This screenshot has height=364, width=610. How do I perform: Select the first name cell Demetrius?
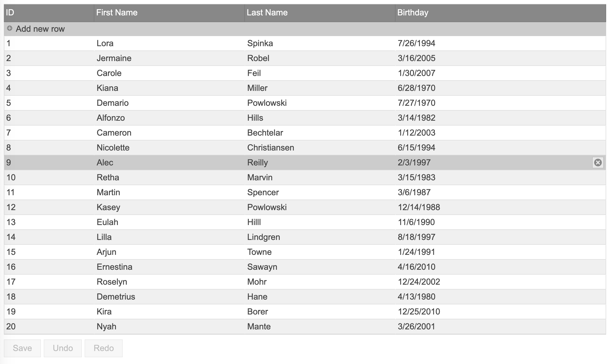(116, 297)
